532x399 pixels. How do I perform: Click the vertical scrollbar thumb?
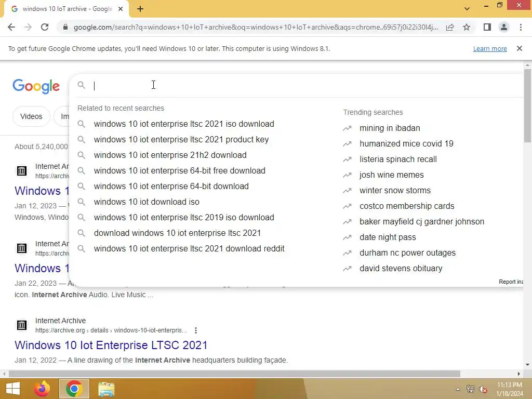click(527, 105)
